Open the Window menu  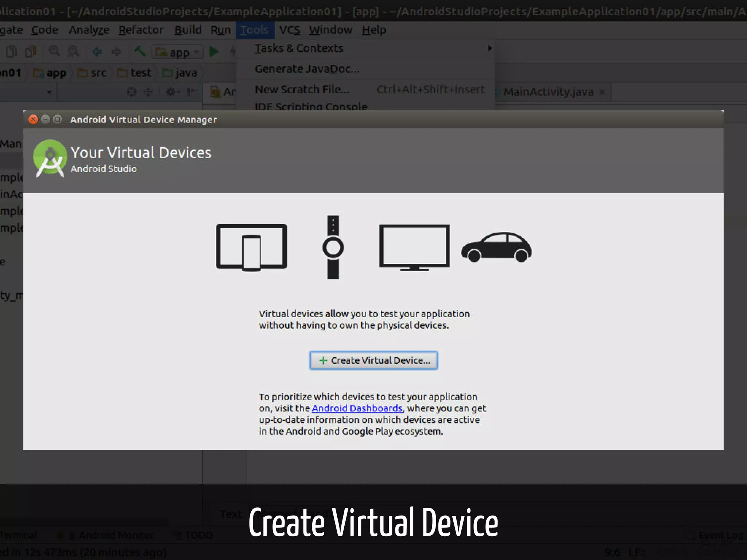coord(331,30)
